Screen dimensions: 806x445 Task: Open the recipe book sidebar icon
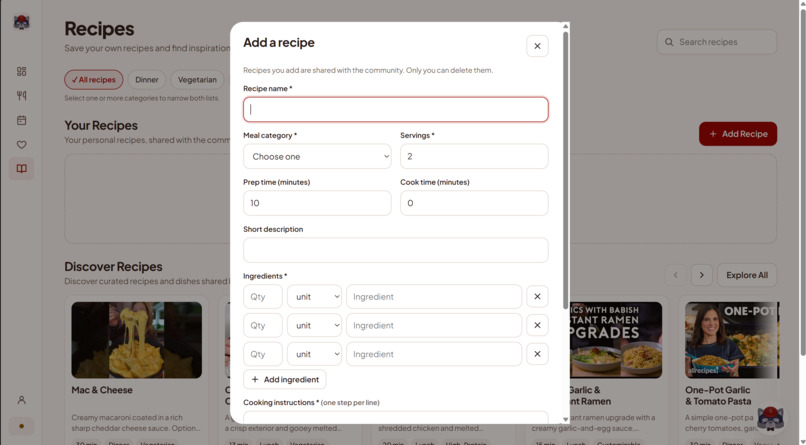tap(21, 169)
